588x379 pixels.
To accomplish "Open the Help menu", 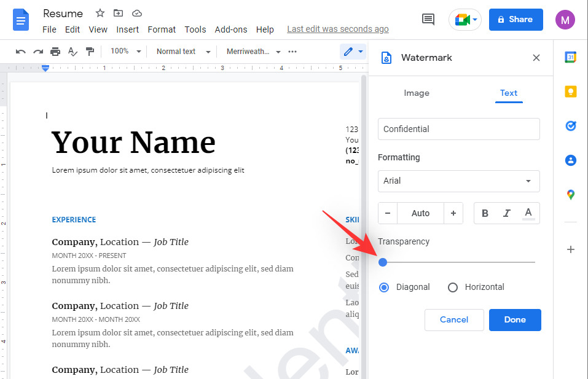I will (265, 29).
